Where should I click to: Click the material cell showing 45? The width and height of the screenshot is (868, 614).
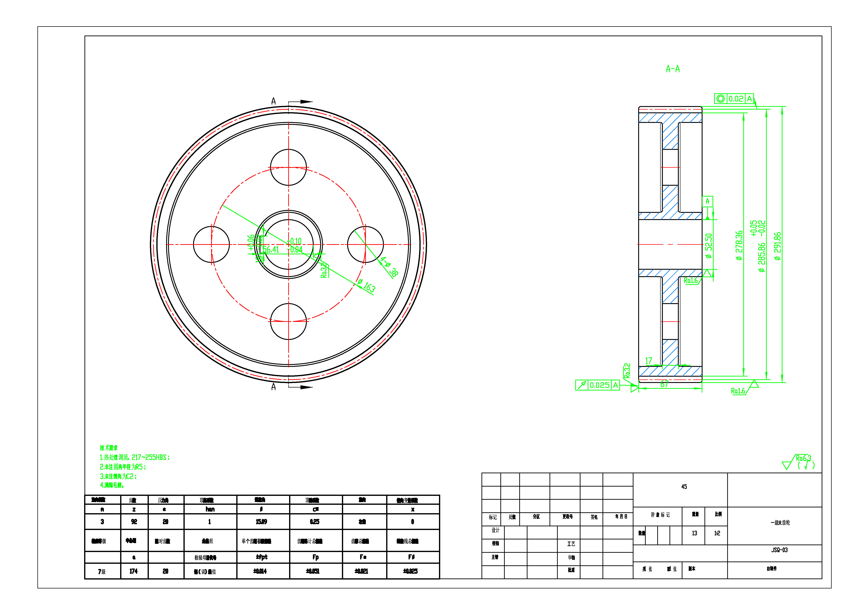coord(684,487)
